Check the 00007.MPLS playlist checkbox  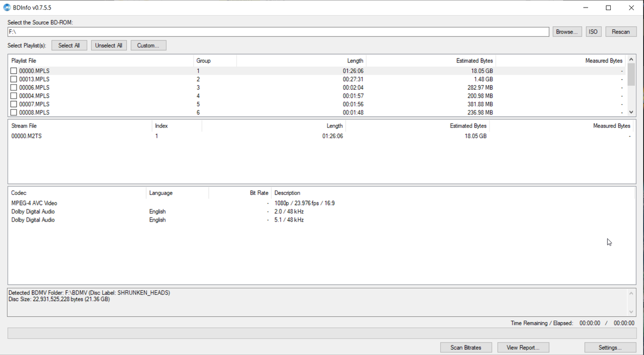[x=14, y=104]
